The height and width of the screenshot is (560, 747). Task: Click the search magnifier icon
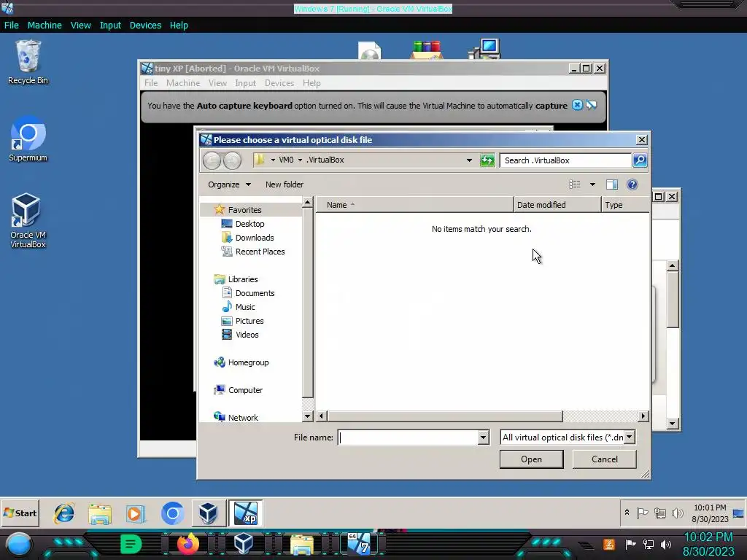(639, 160)
